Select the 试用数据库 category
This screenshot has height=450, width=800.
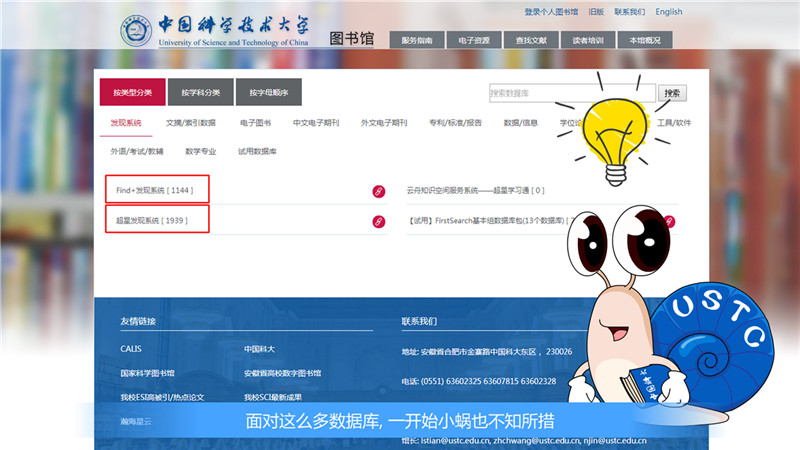257,152
